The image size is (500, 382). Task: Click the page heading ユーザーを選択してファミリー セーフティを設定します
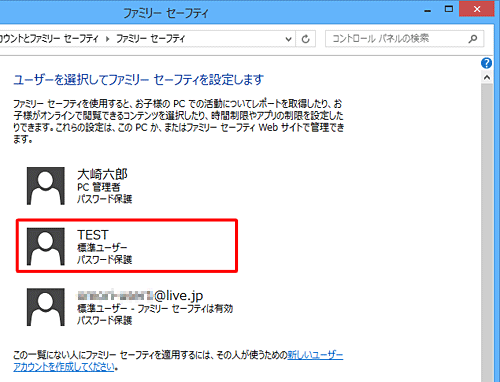138,80
